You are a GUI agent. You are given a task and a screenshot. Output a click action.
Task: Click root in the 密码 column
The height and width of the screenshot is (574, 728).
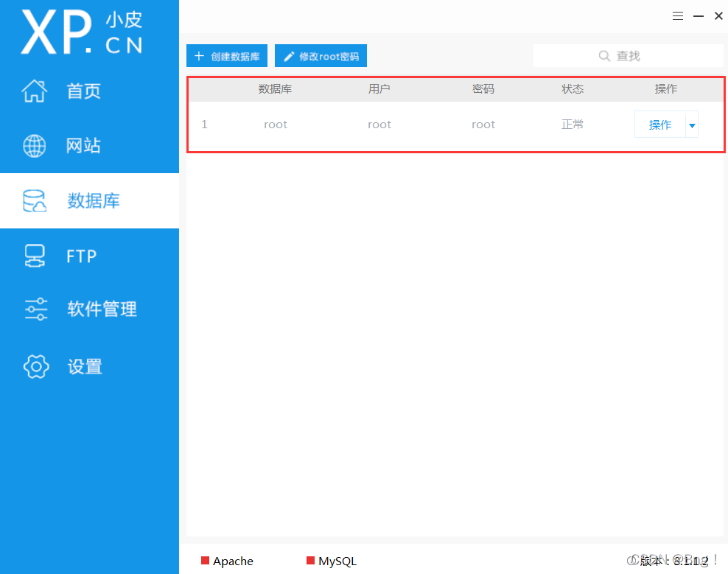point(483,125)
